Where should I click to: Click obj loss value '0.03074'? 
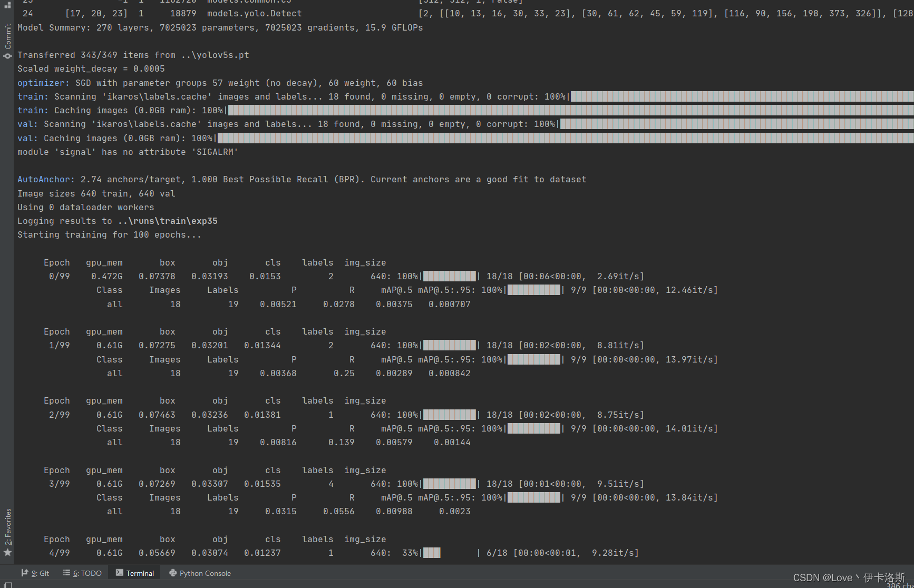(210, 553)
